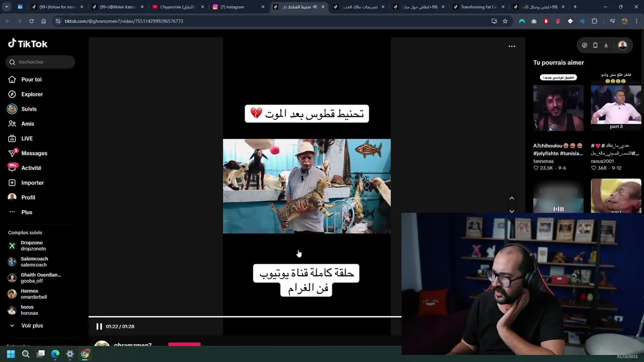Open the ghramzmen7 author name
This screenshot has height=362, width=644.
(x=133, y=345)
